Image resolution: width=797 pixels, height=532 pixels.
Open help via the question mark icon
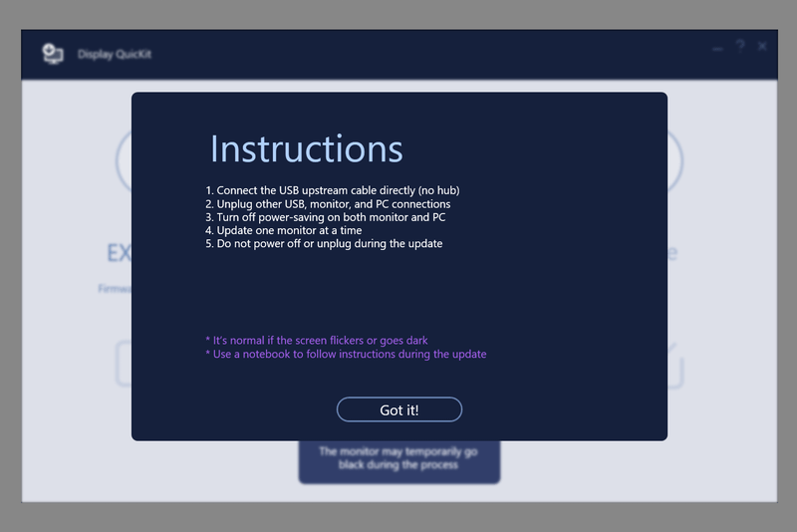click(740, 47)
